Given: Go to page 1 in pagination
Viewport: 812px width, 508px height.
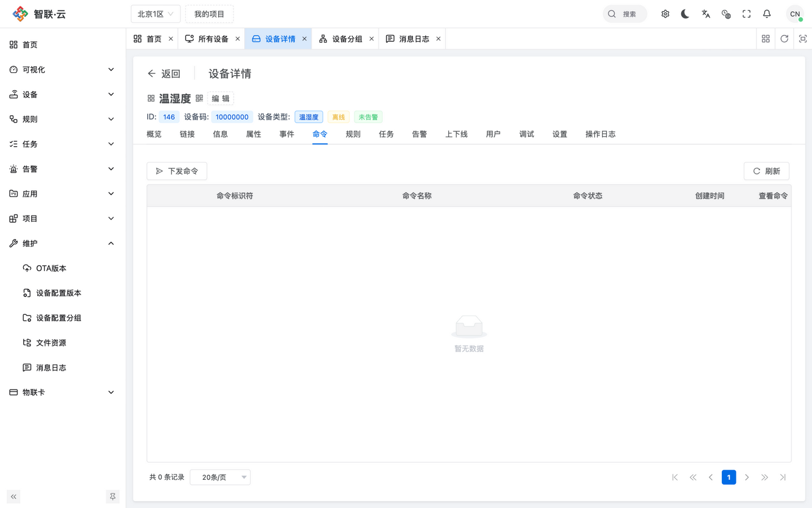Looking at the screenshot, I should coord(729,478).
